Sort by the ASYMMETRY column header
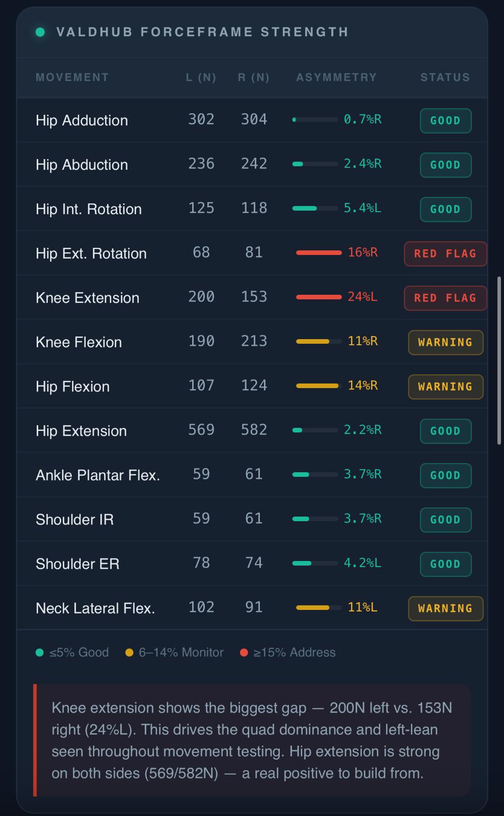 [336, 78]
